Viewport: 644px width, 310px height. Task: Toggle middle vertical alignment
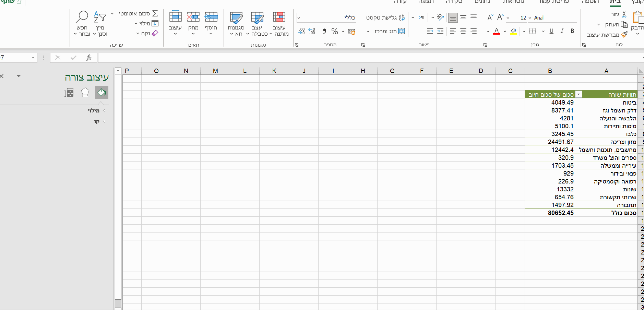click(x=463, y=17)
